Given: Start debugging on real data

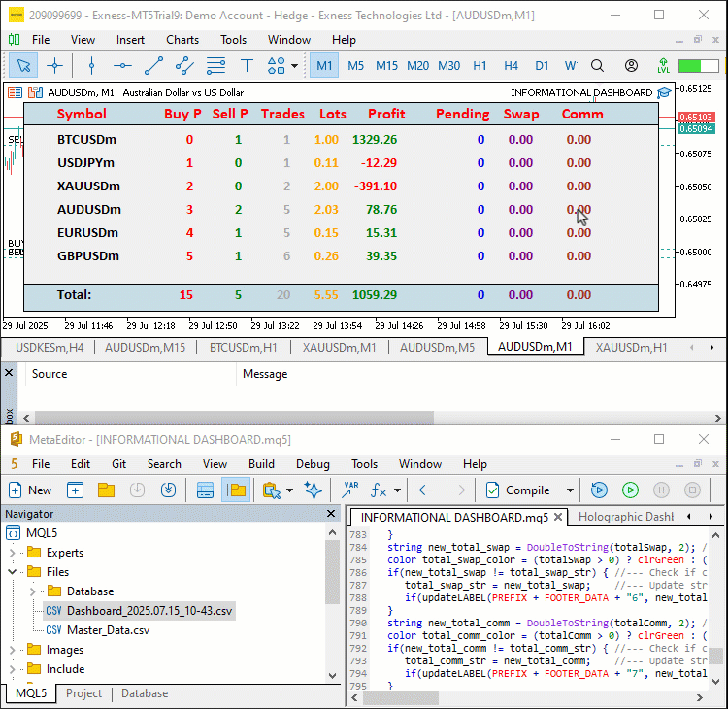Looking at the screenshot, I should pos(599,490).
